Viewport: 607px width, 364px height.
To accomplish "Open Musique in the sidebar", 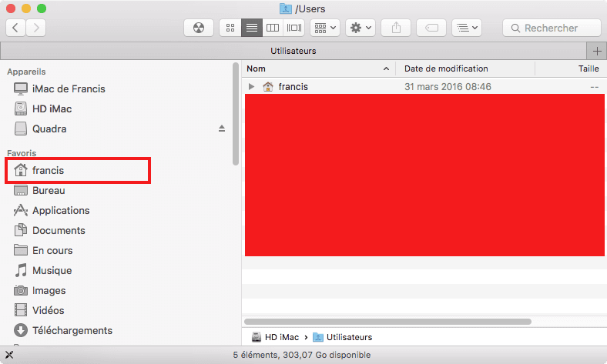I will [x=52, y=270].
